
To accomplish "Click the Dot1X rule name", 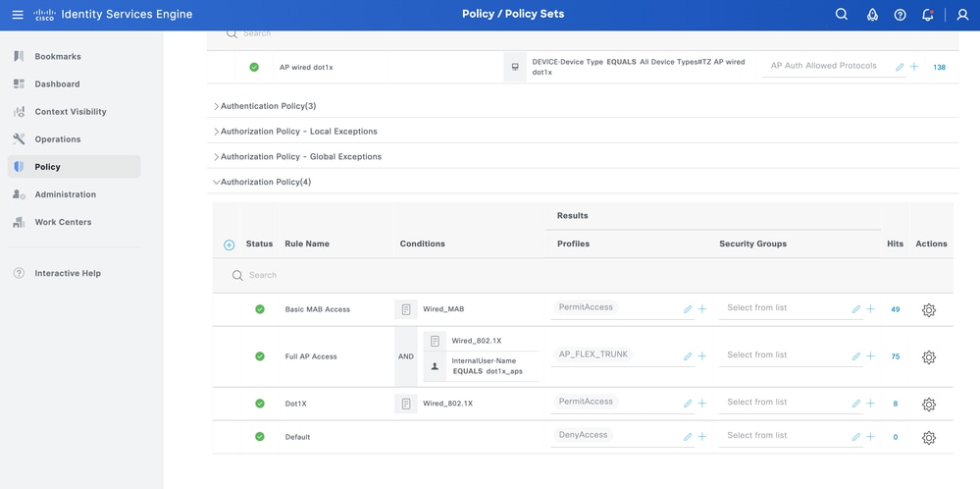I will click(295, 404).
